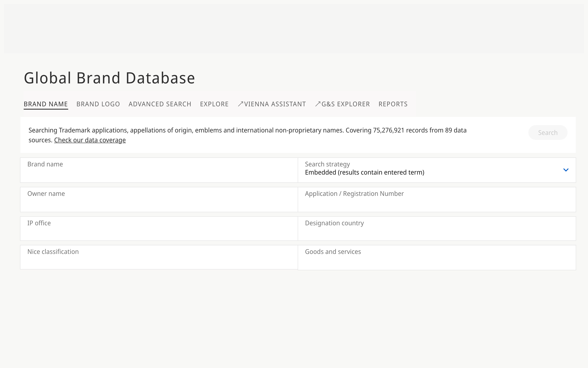Follow the Check our data coverage link

coord(90,140)
